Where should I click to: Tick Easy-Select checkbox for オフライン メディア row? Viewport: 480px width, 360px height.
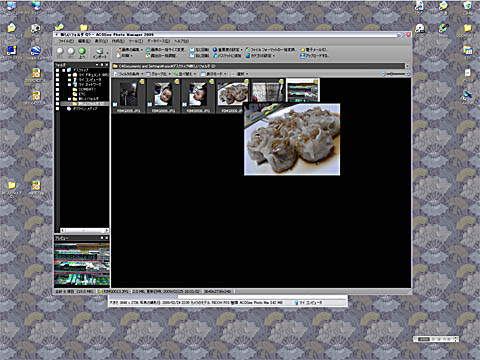pyautogui.click(x=58, y=109)
